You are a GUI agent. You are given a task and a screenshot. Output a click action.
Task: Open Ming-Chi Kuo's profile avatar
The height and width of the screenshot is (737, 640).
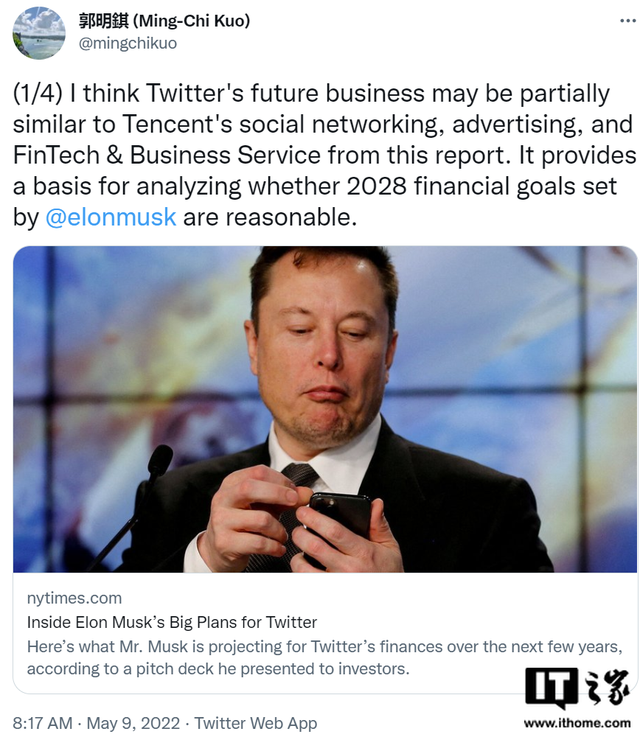click(x=39, y=33)
